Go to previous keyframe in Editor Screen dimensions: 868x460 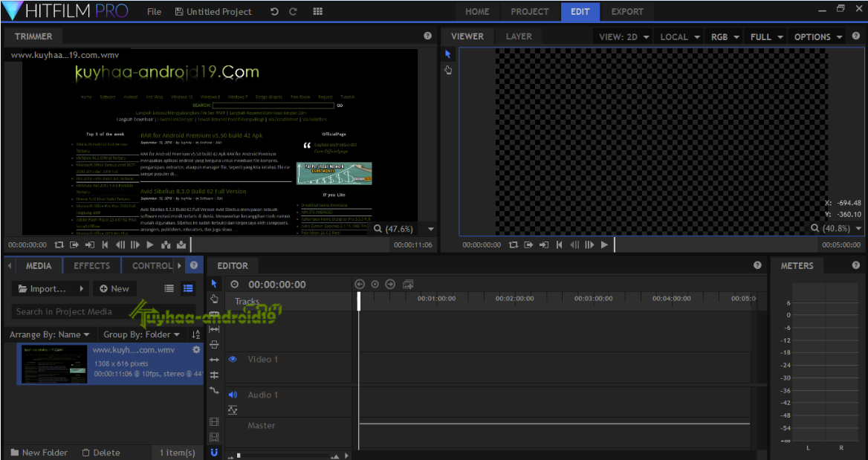point(360,284)
